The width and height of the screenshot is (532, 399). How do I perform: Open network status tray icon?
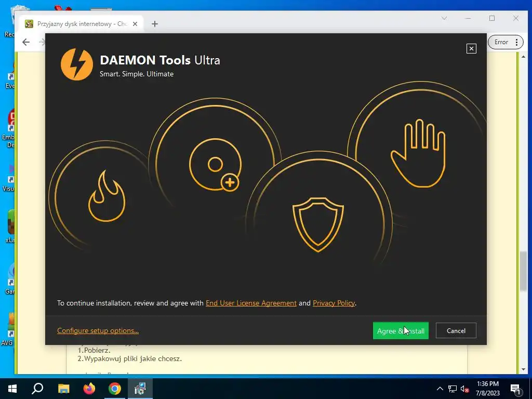point(453,389)
